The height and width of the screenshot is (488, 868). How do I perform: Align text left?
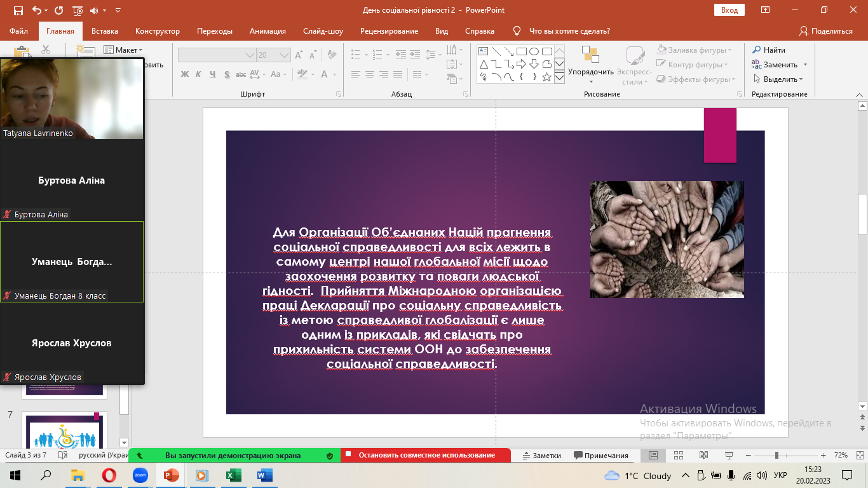(x=356, y=74)
